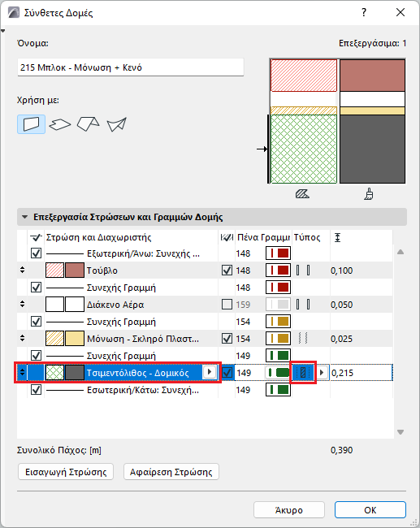Select the Roof use icon

pos(89,124)
